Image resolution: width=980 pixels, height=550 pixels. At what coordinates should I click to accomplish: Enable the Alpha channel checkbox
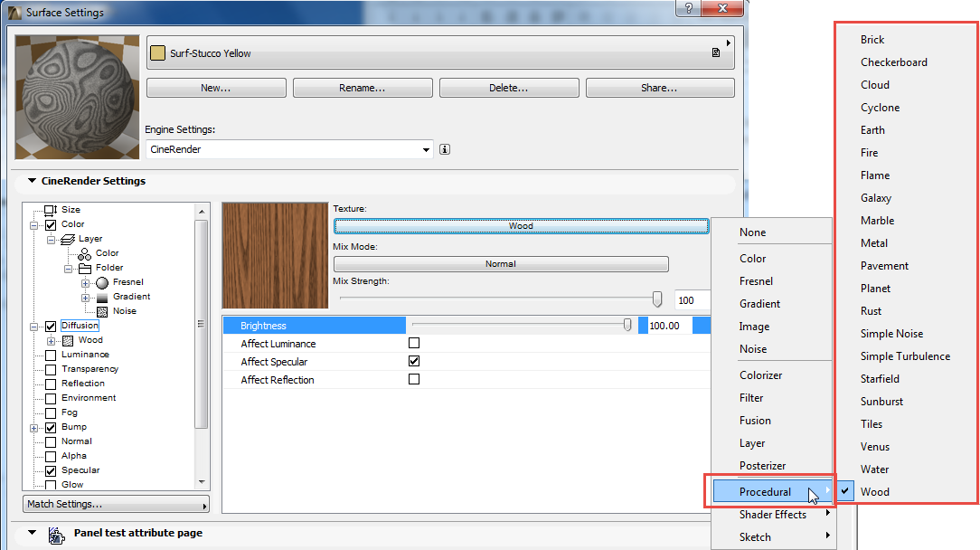[x=51, y=456]
